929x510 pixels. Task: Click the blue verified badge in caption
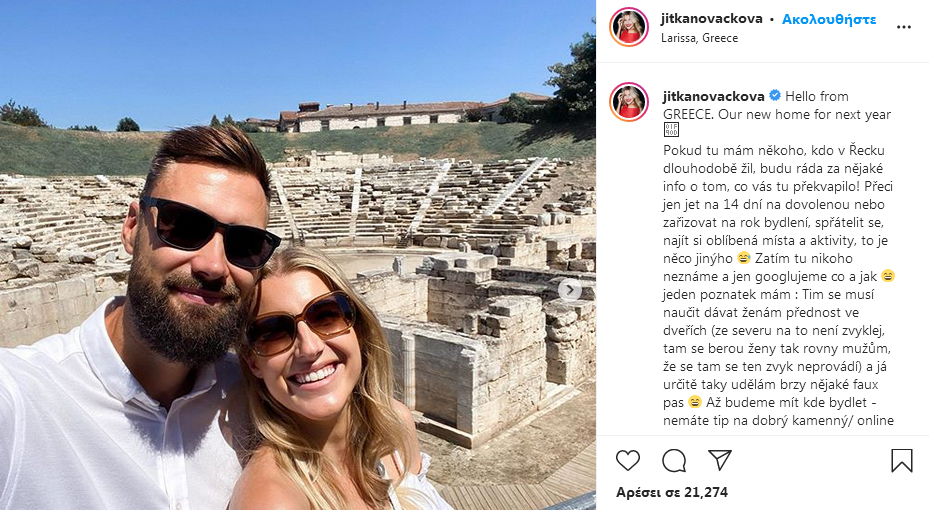tap(775, 95)
